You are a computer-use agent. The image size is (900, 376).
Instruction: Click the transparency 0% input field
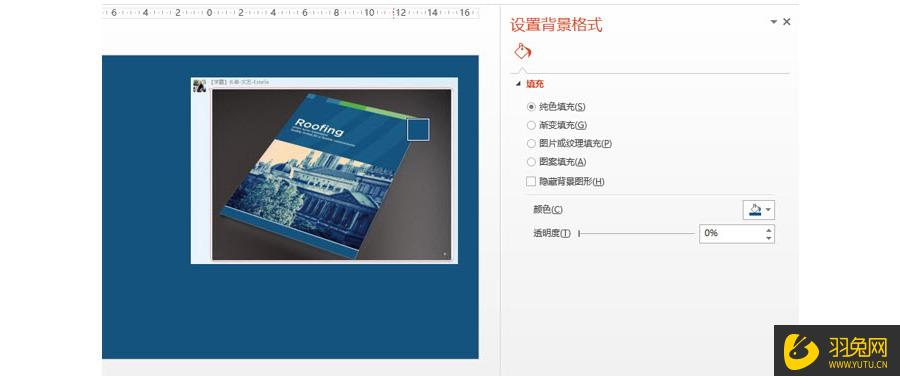[731, 234]
